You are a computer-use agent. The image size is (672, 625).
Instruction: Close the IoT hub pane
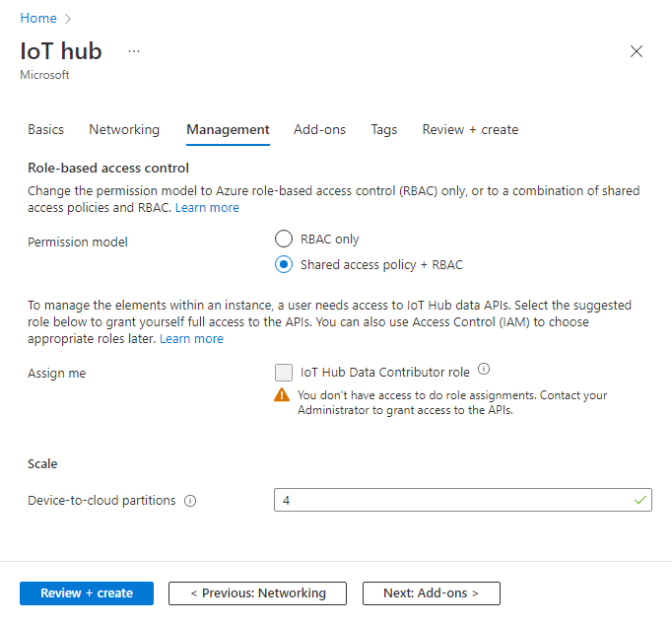pyautogui.click(x=637, y=51)
